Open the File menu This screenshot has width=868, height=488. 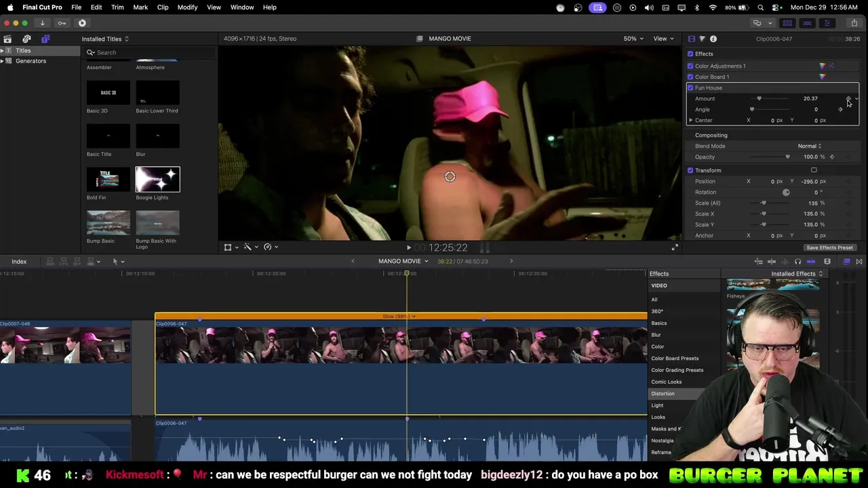77,7
